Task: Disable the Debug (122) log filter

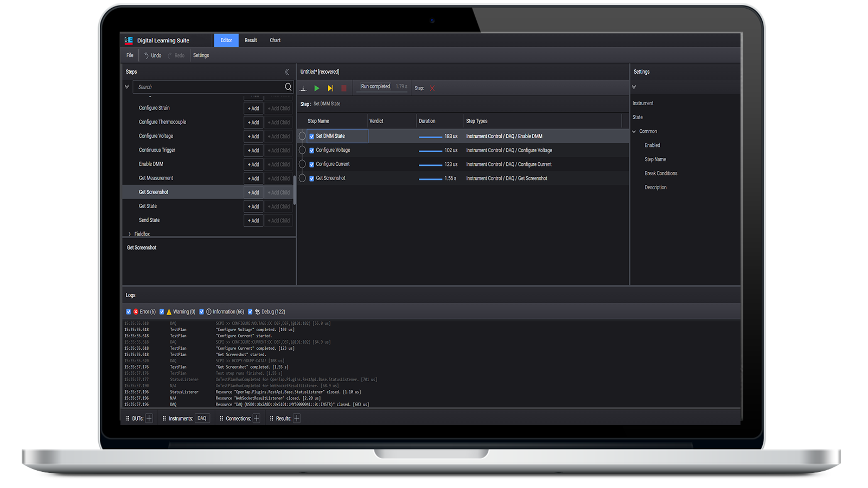Action: tap(250, 311)
